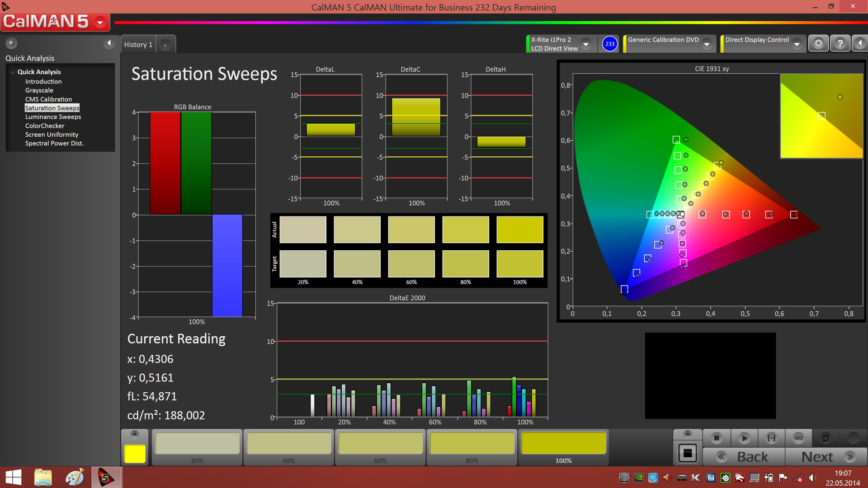Switch to the History 1 tab
Screen dimensions: 868x488
(x=138, y=44)
